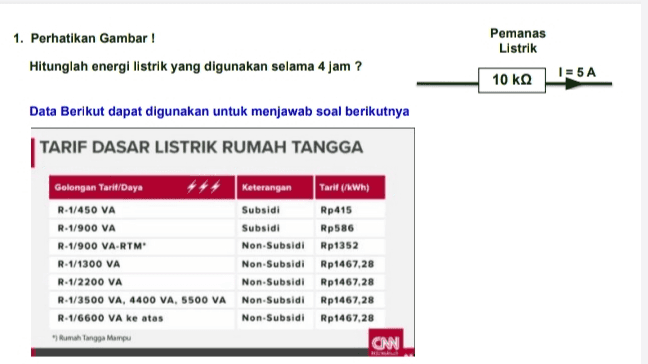Screen dimensions: 648x364
Task: Click 'Non-Subsidi' in the R-1/2200 VA row
Action: pos(273,282)
